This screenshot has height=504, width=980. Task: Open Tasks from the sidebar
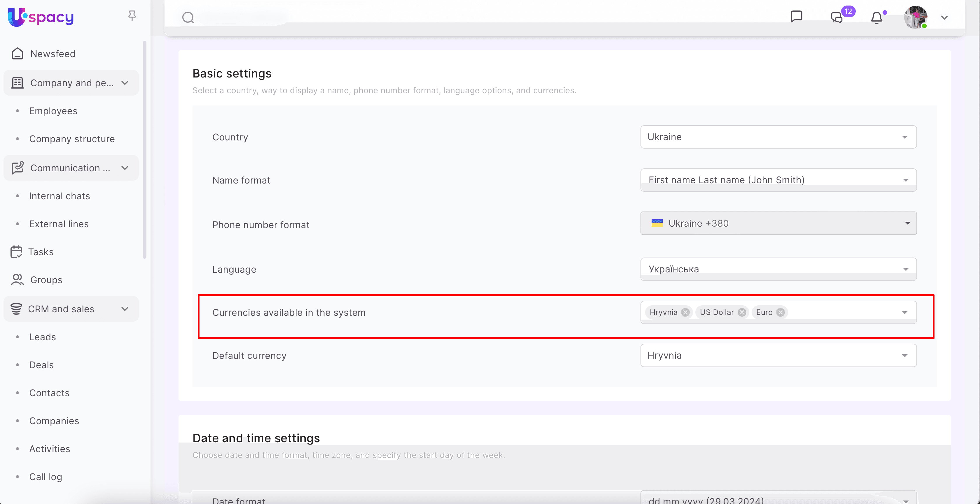tap(41, 252)
